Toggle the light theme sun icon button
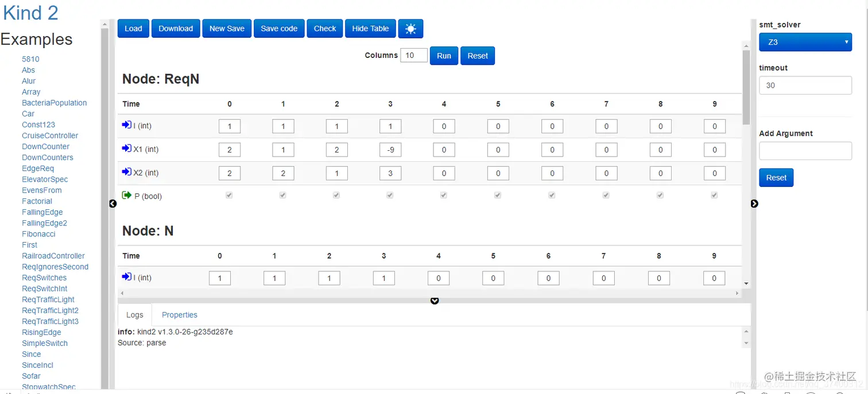 410,29
